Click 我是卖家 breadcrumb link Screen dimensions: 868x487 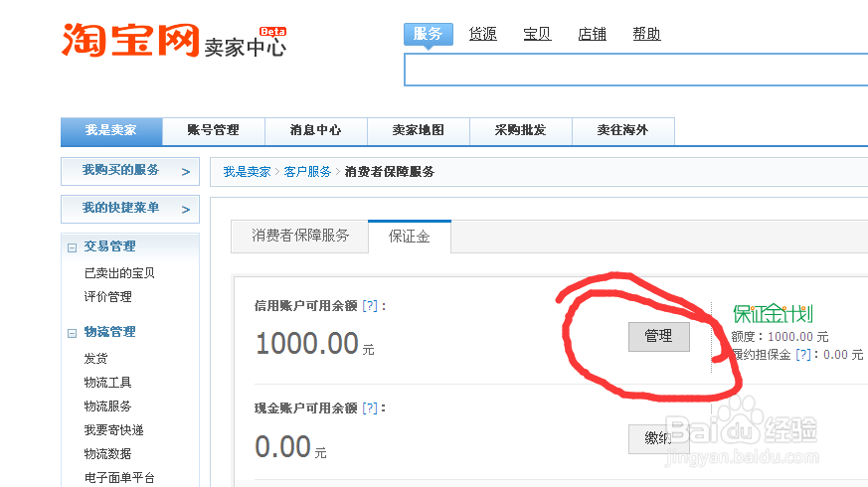247,172
